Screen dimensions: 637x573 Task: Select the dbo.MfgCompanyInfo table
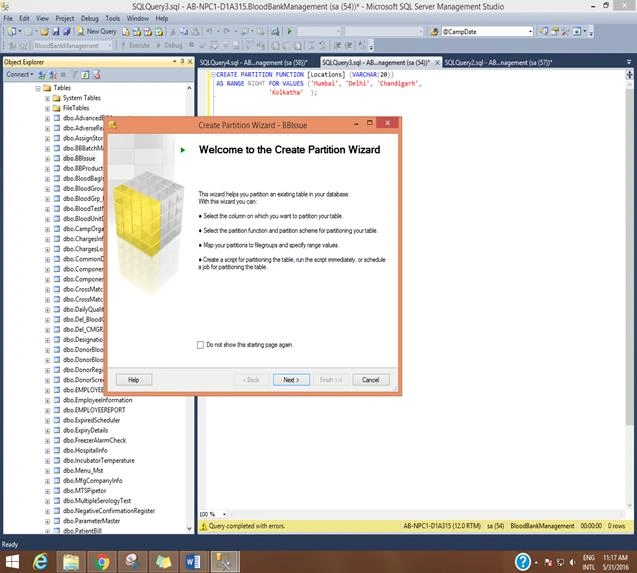pyautogui.click(x=93, y=480)
